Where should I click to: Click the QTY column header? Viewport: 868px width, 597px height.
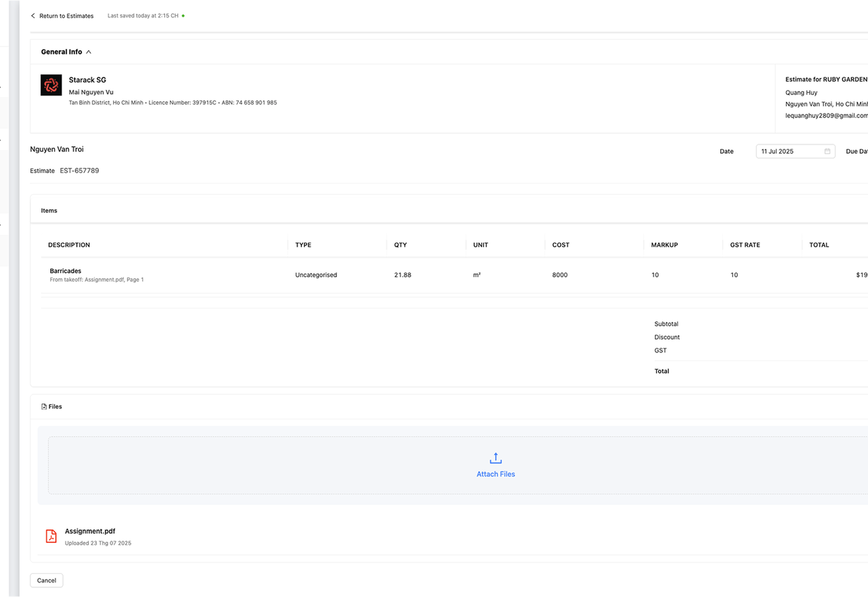point(401,245)
